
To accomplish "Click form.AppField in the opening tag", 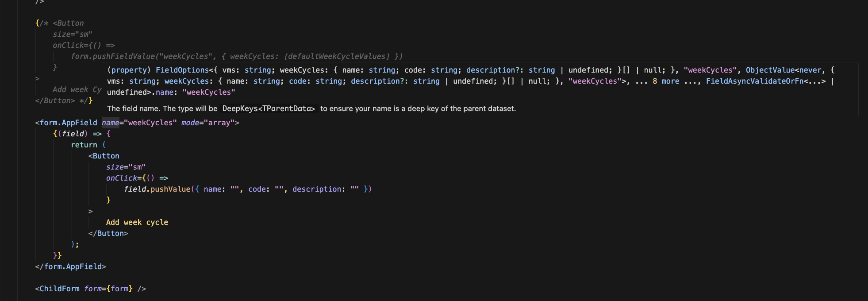I will (x=69, y=123).
